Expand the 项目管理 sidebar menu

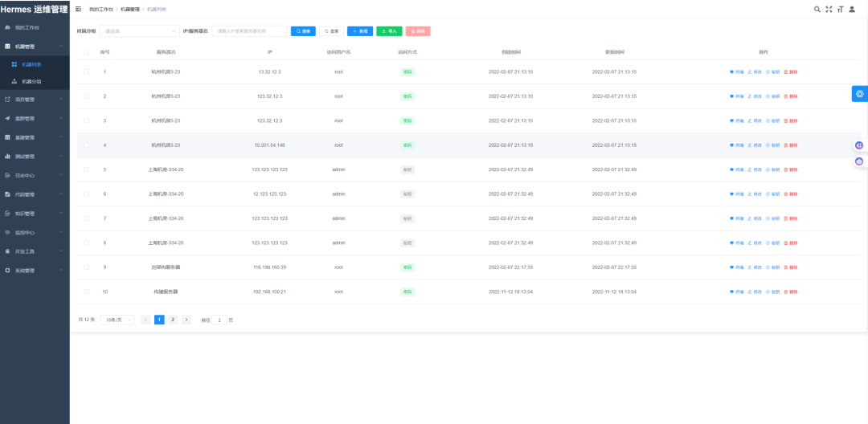point(35,100)
